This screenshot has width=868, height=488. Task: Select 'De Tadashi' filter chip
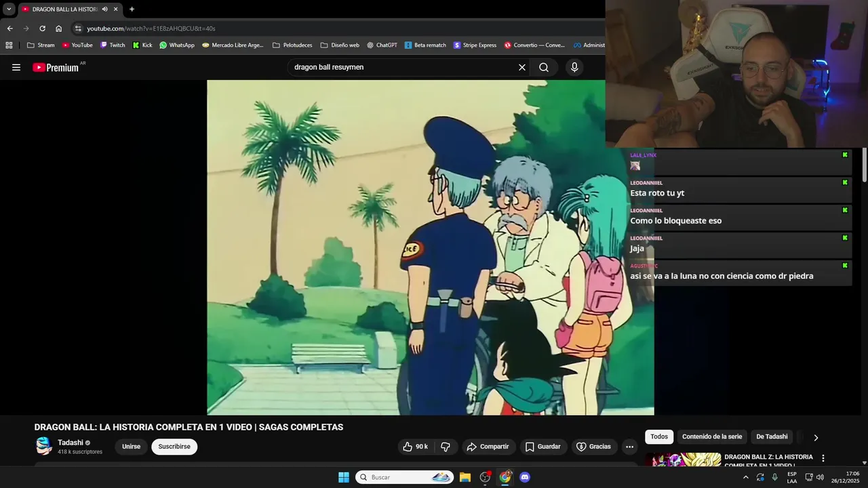coord(772,436)
